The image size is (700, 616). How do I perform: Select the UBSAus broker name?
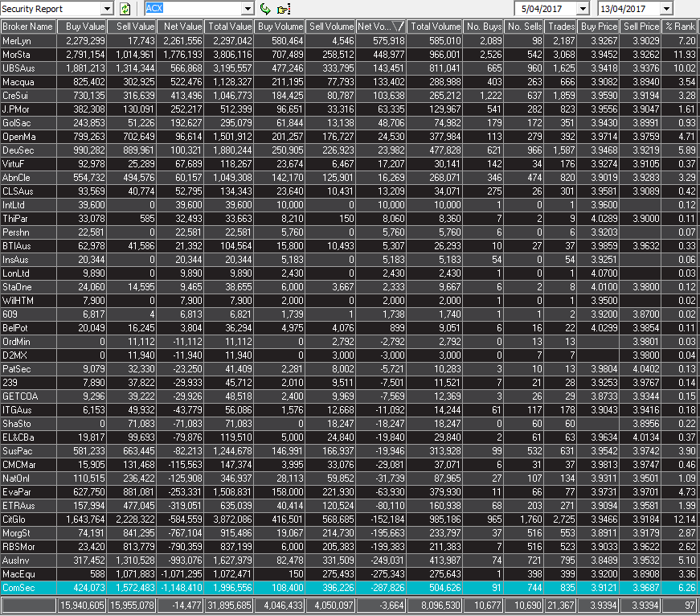pyautogui.click(x=18, y=68)
